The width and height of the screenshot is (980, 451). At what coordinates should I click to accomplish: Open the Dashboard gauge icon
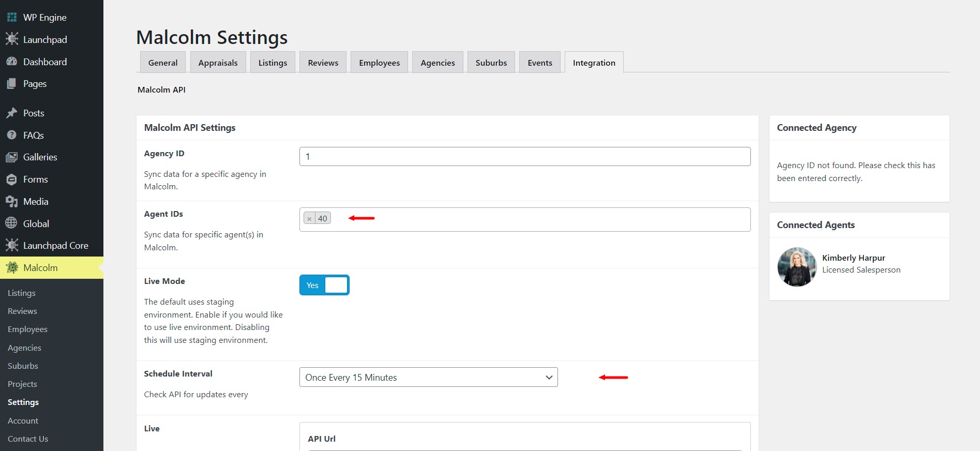(x=12, y=62)
